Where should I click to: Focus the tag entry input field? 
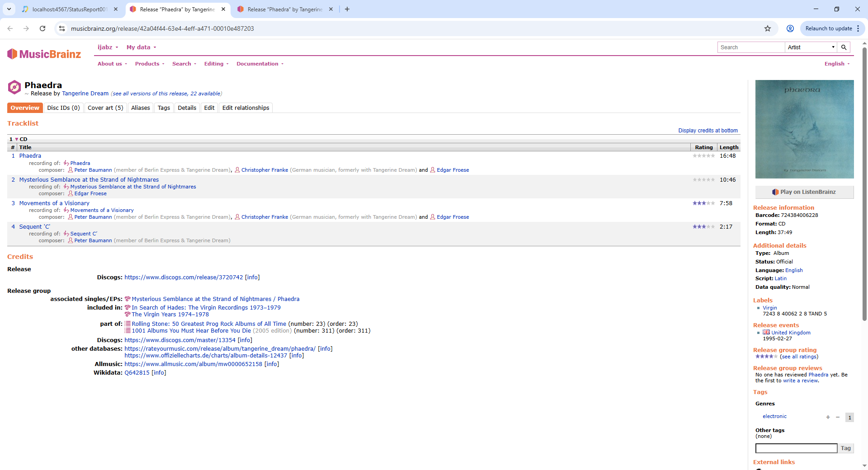point(796,448)
